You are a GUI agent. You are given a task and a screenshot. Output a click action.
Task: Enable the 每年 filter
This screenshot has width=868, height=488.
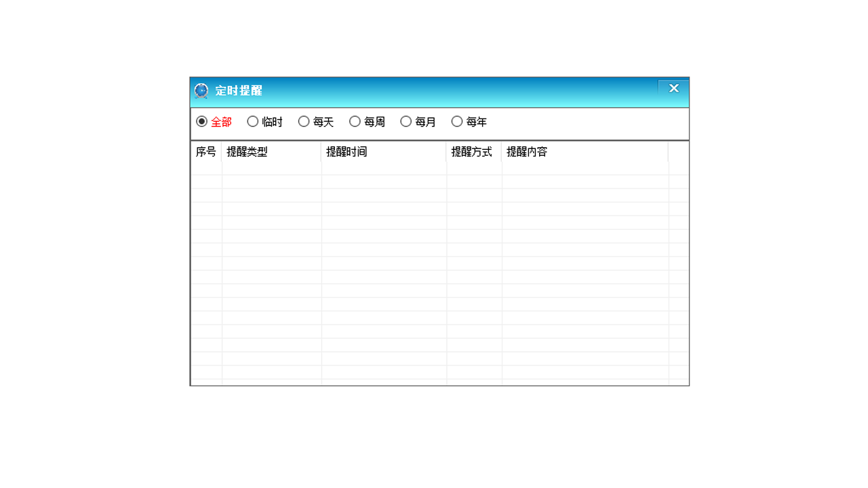[457, 121]
